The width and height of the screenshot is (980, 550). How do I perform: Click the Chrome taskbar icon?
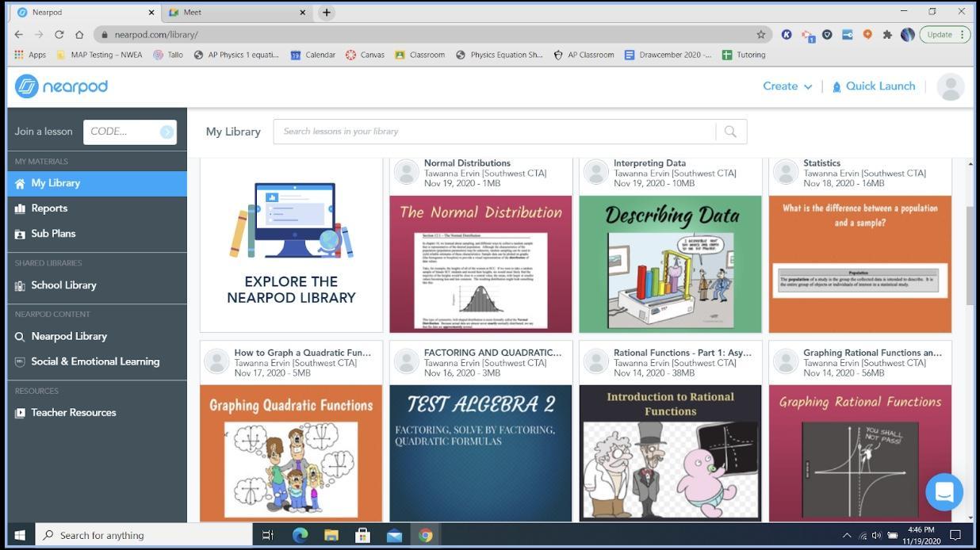pos(426,535)
